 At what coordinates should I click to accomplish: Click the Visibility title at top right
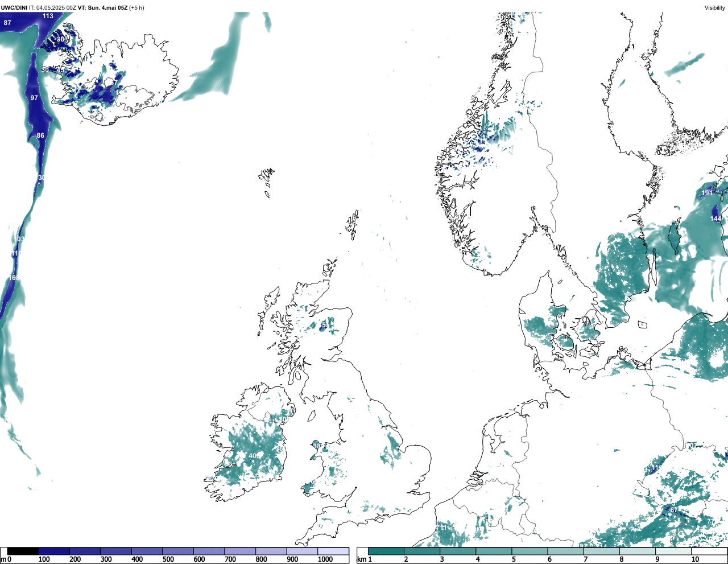714,7
